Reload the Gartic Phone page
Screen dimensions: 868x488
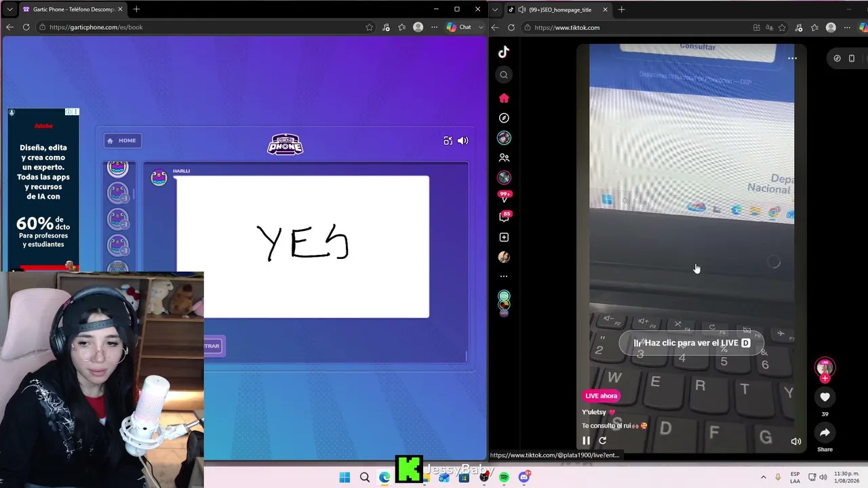26,27
